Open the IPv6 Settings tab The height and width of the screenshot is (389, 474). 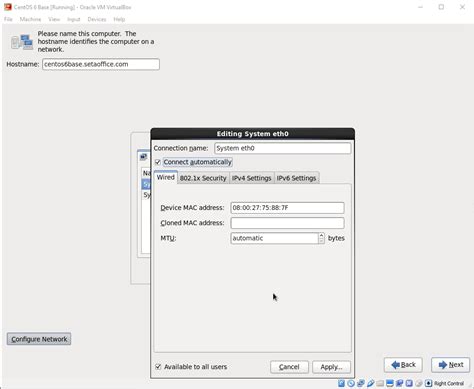click(296, 178)
